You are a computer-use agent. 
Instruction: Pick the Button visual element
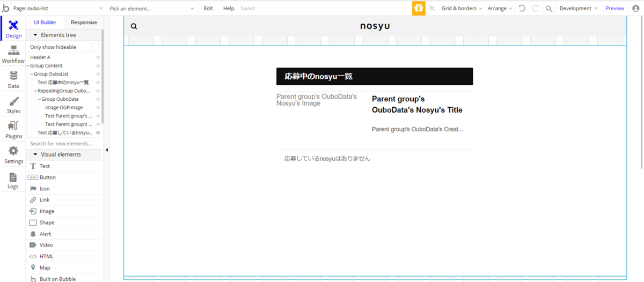tap(64, 177)
